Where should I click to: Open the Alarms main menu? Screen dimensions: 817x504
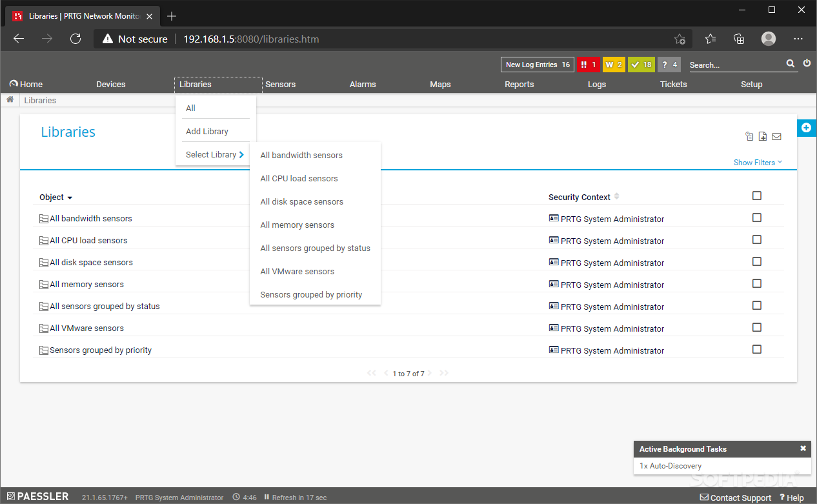[363, 85]
